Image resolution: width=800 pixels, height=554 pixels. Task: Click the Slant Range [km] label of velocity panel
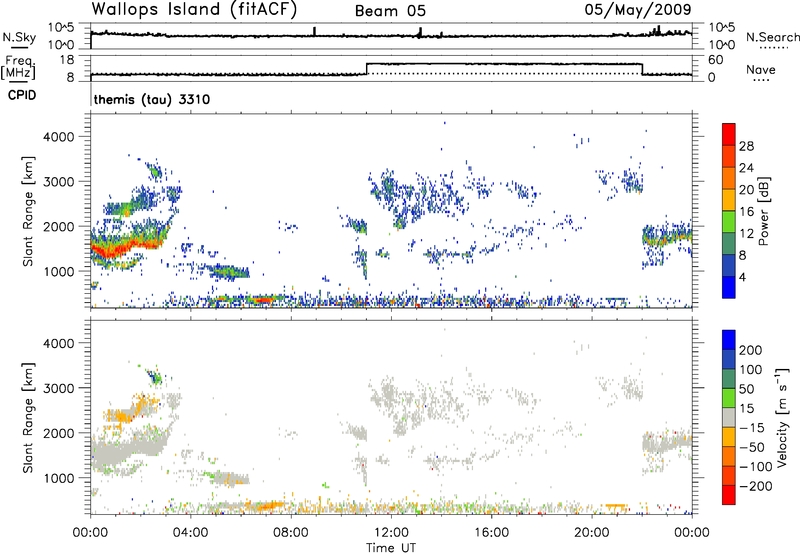pyautogui.click(x=28, y=417)
